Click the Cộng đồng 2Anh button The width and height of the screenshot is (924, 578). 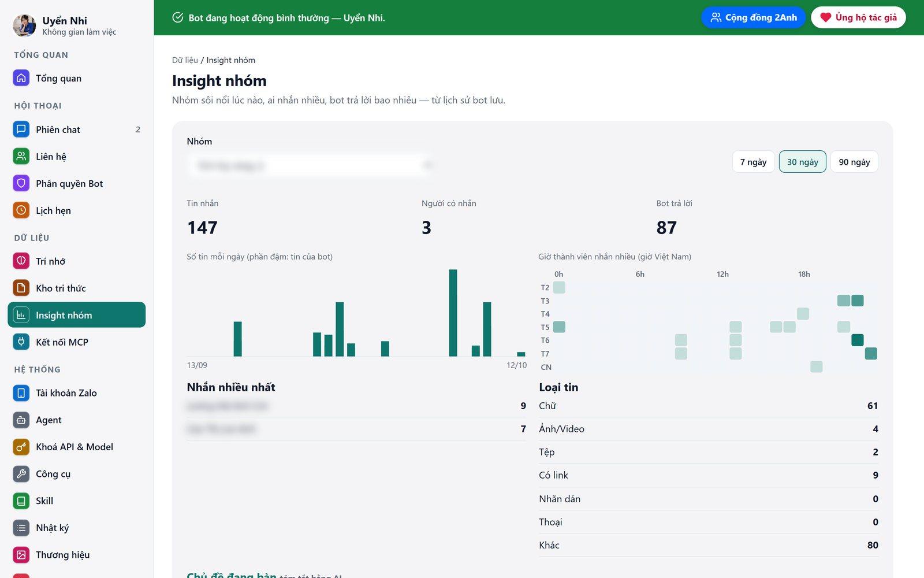coord(754,17)
